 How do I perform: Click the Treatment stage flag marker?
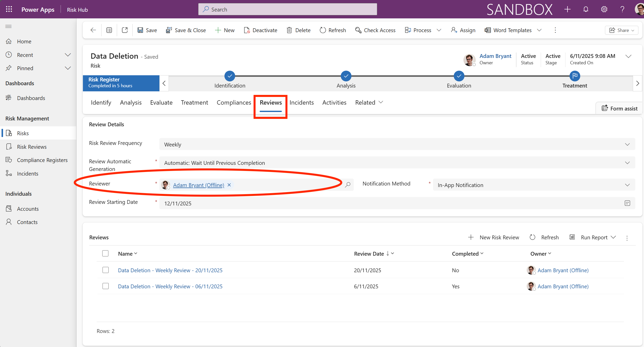(x=575, y=76)
